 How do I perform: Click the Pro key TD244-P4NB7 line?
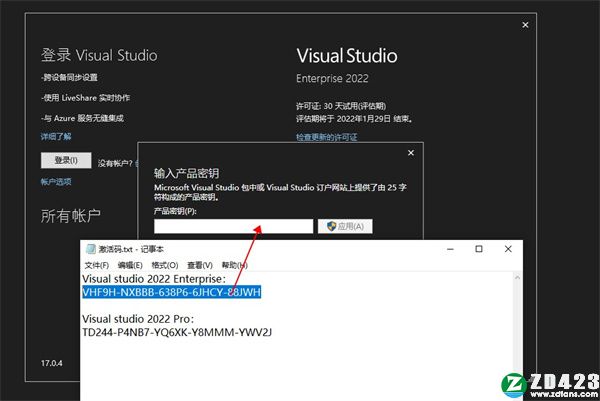tap(177, 332)
